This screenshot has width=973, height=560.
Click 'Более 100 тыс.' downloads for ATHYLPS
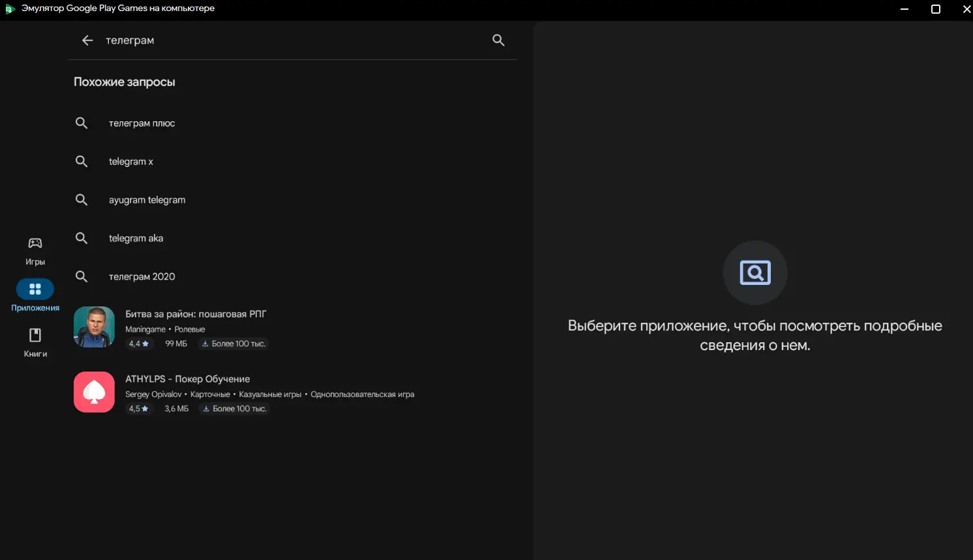click(235, 409)
